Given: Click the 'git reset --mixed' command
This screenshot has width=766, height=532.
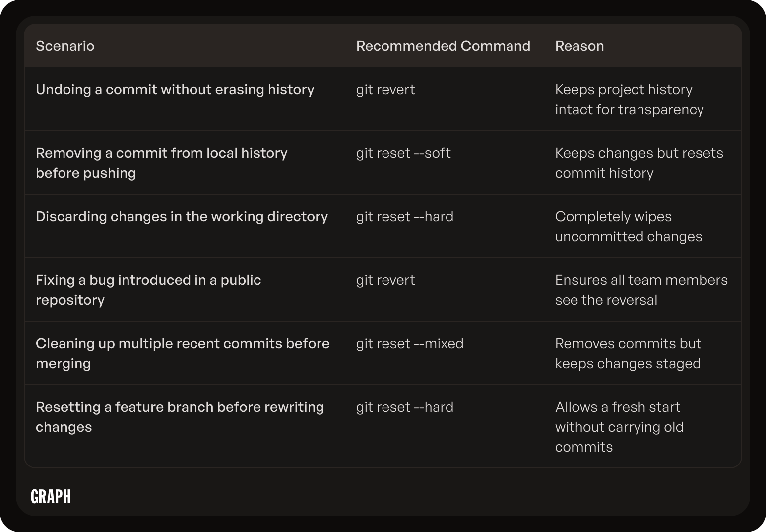Looking at the screenshot, I should 410,344.
